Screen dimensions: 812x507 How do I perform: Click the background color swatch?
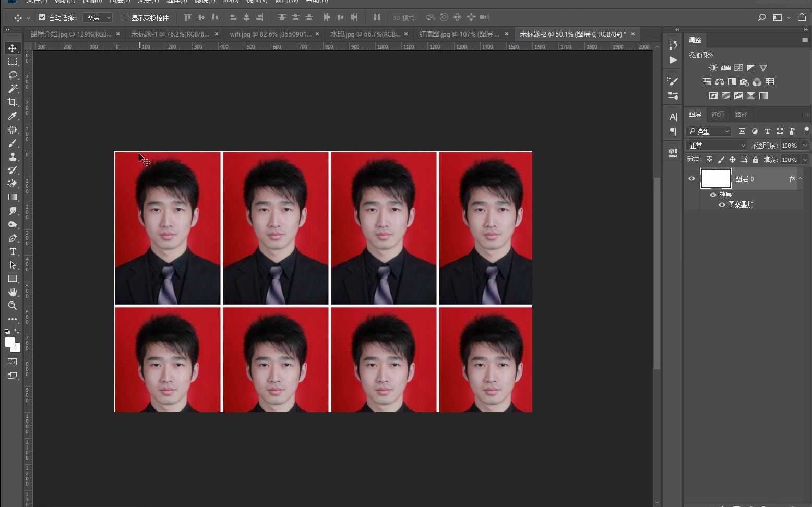(17, 349)
